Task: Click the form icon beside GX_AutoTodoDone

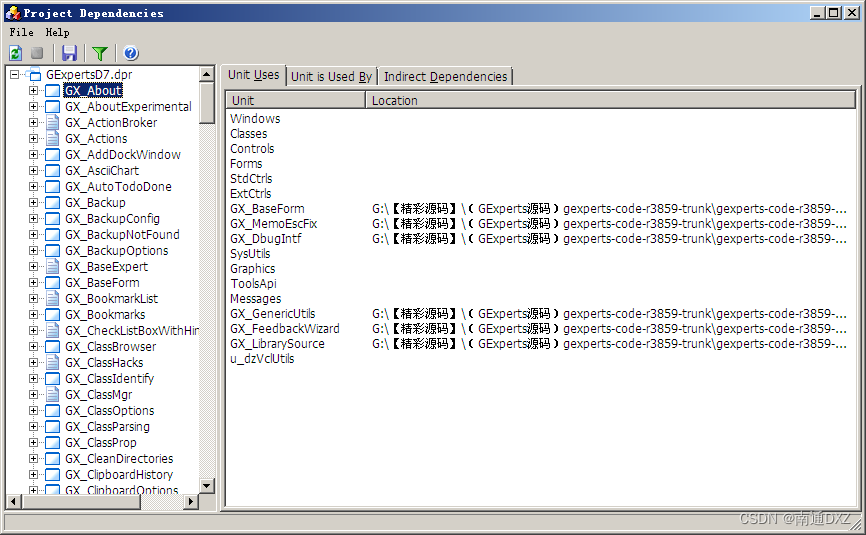Action: (x=52, y=187)
